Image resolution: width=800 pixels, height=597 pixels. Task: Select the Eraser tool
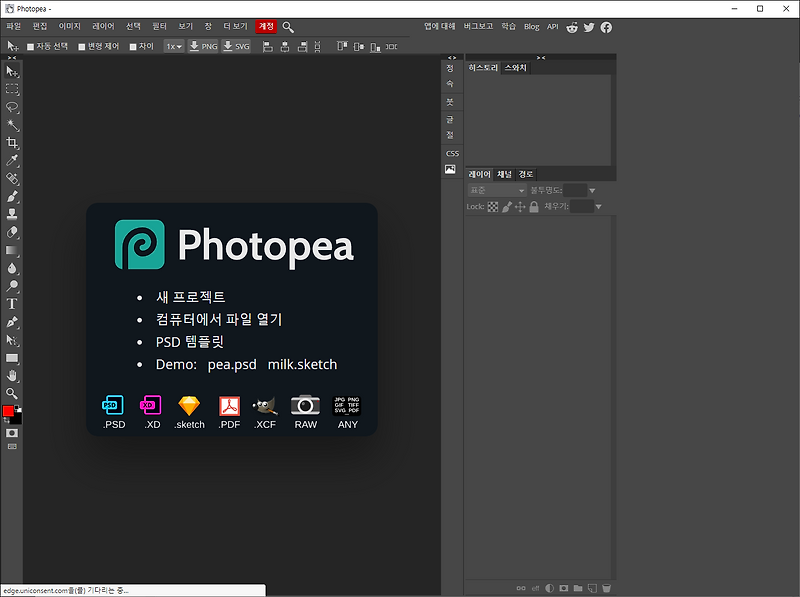(x=12, y=232)
